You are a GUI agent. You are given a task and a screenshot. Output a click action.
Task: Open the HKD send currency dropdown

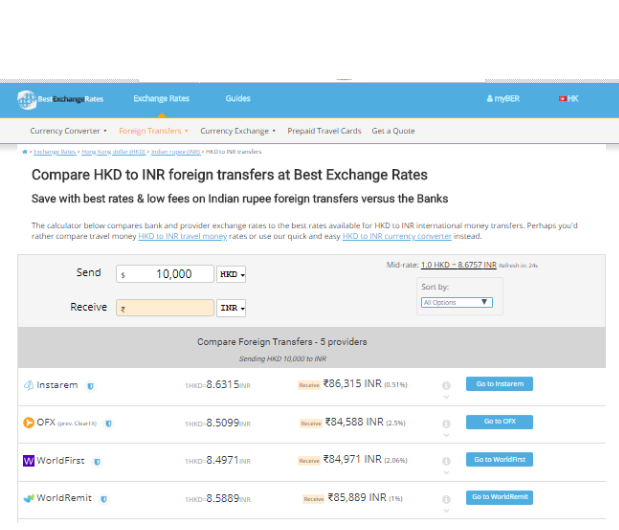click(231, 274)
